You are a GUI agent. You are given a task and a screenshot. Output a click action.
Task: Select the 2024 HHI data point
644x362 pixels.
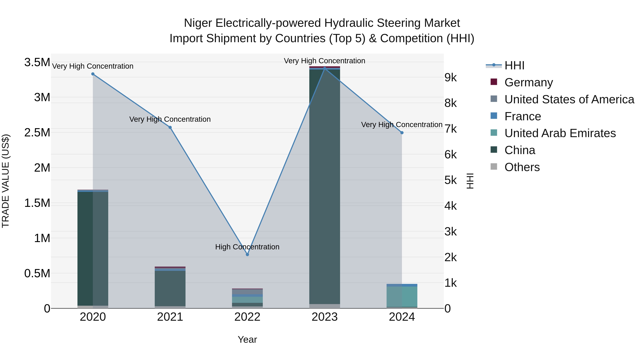402,133
